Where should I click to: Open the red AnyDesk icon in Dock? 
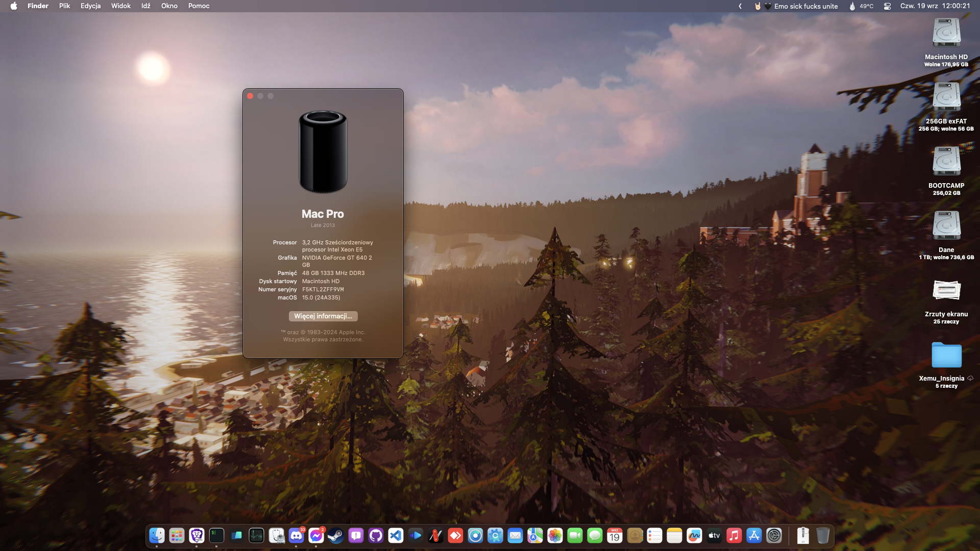[455, 535]
